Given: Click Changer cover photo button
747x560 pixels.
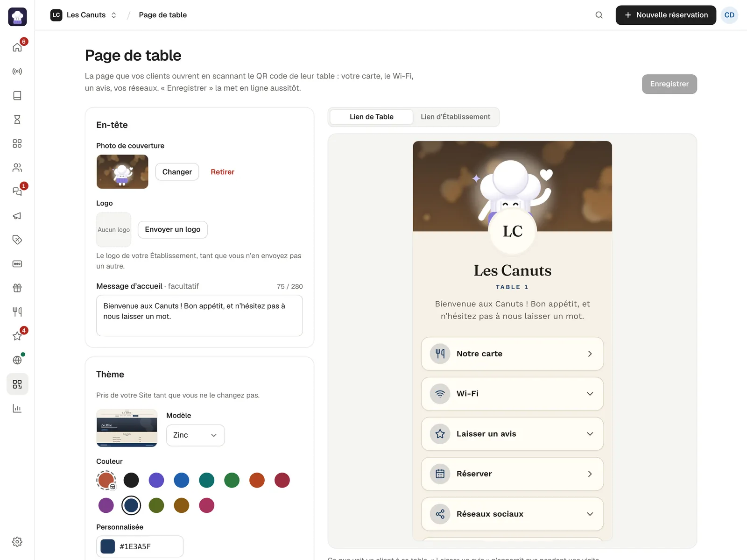Looking at the screenshot, I should tap(177, 172).
